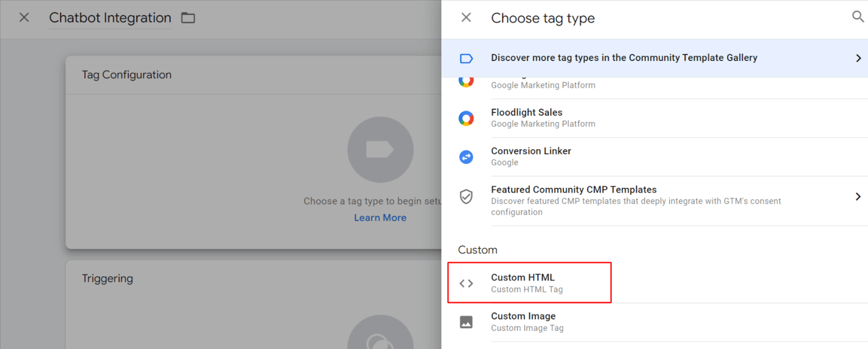Click the Conversion Linker arrows icon
Screen dimensions: 868x349
(466, 157)
